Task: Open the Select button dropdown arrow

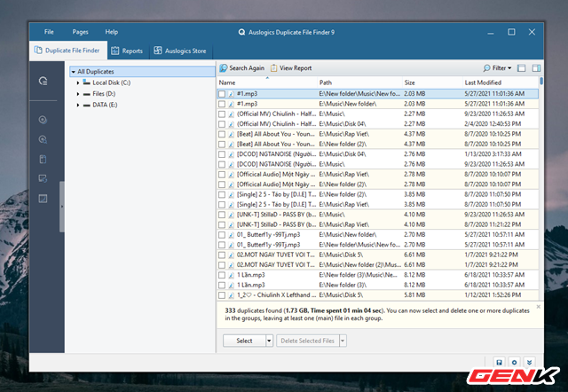Action: [x=269, y=341]
